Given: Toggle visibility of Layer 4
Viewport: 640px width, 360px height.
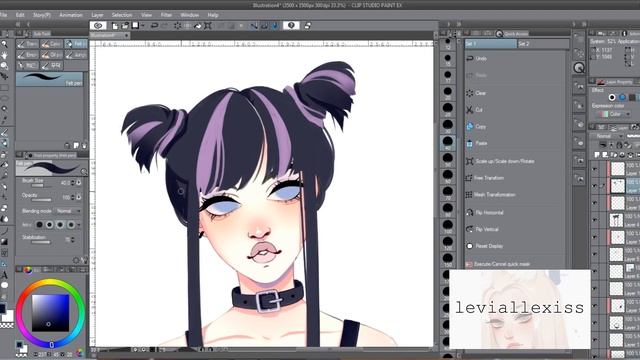Looking at the screenshot, I should pos(595,220).
